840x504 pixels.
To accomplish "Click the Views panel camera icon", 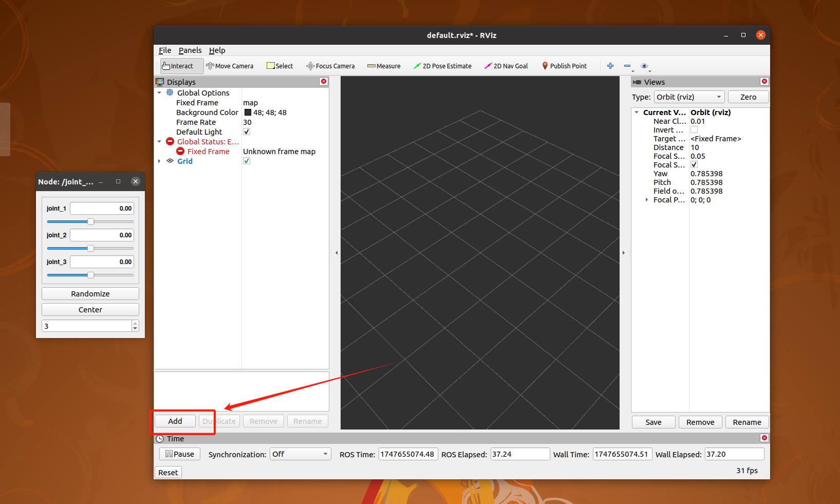I will coord(637,82).
